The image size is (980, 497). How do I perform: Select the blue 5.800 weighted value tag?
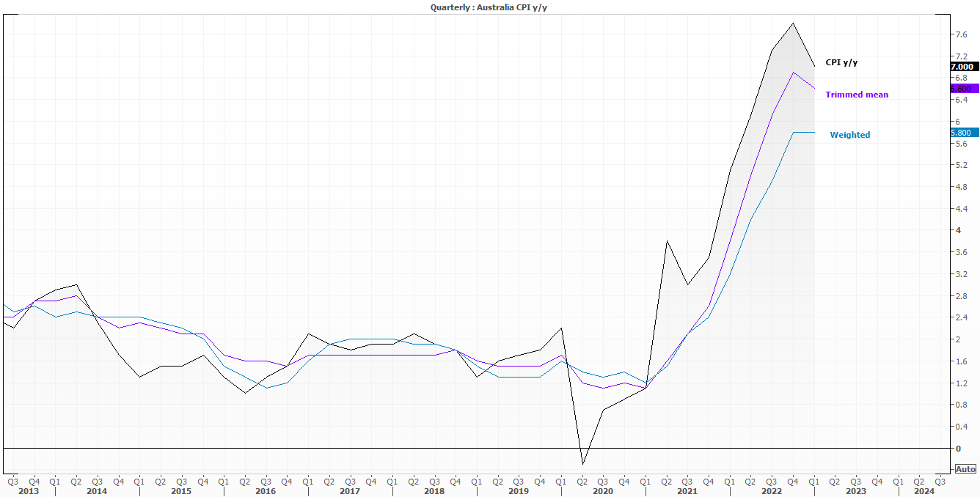point(964,133)
